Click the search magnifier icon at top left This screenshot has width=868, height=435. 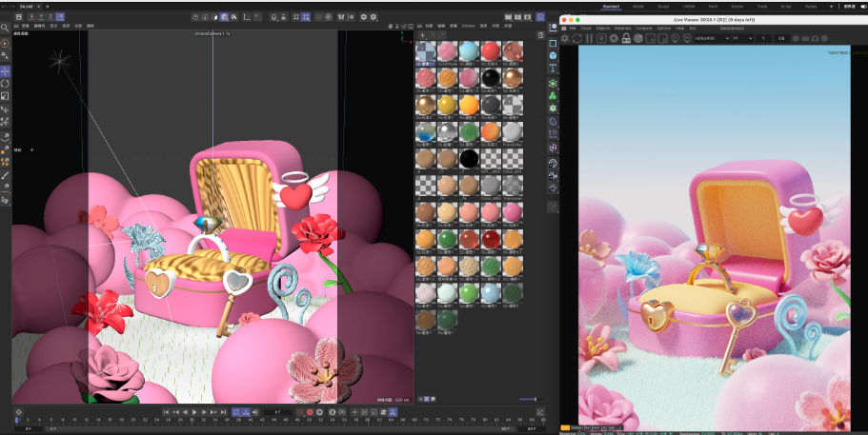click(5, 29)
